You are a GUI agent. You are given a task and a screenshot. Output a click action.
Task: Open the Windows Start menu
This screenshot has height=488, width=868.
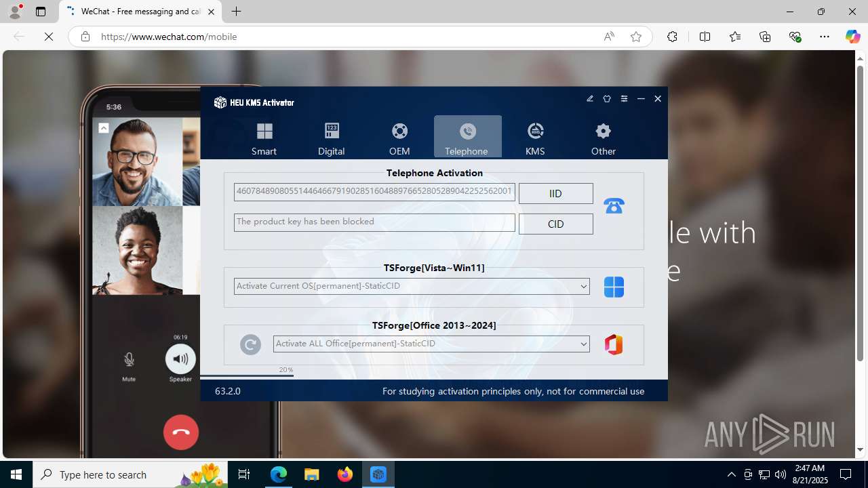tap(16, 474)
